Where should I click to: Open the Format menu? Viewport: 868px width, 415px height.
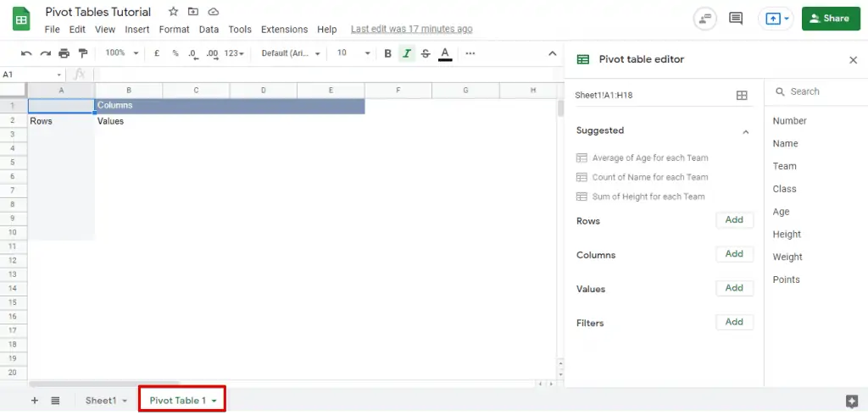pyautogui.click(x=175, y=30)
